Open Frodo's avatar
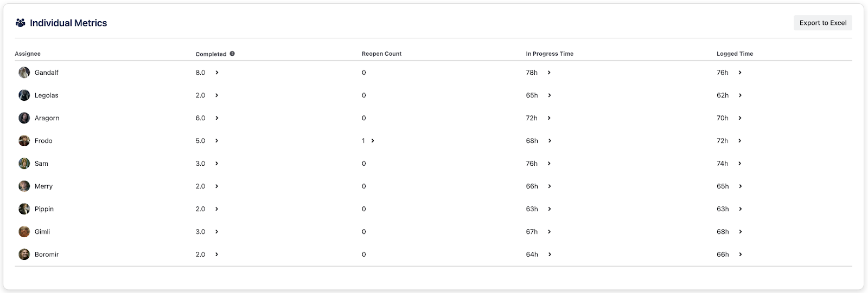This screenshot has height=293, width=868. (24, 141)
